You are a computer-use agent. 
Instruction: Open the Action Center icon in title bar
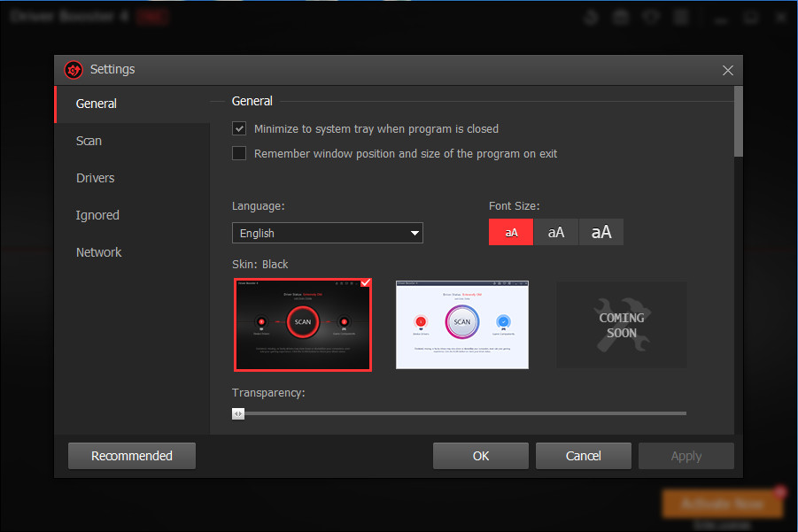591,16
